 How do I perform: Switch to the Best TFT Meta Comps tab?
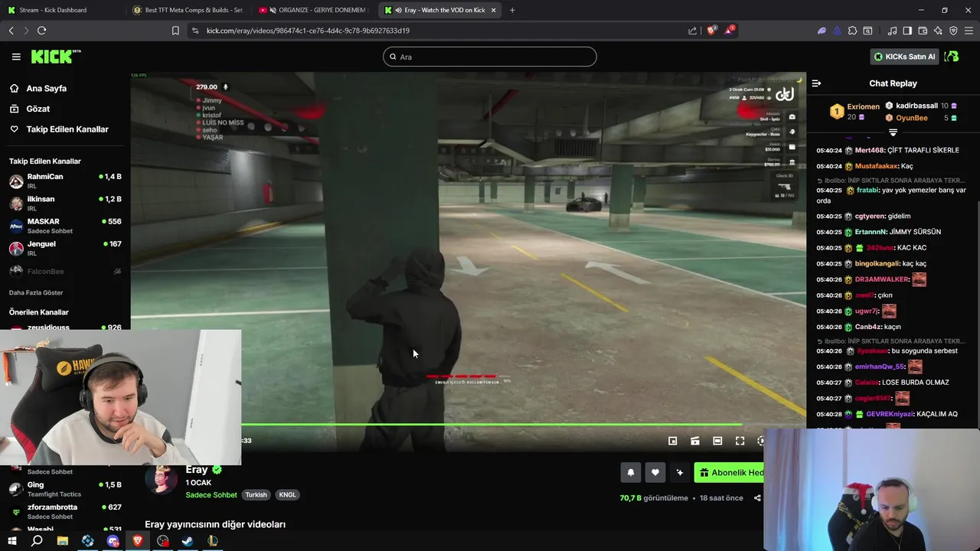pos(188,10)
